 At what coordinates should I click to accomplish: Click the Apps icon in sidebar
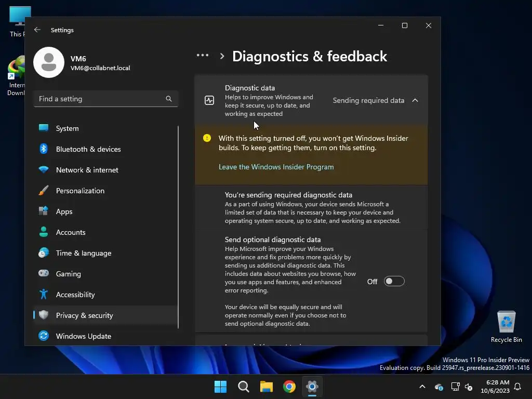pyautogui.click(x=44, y=211)
